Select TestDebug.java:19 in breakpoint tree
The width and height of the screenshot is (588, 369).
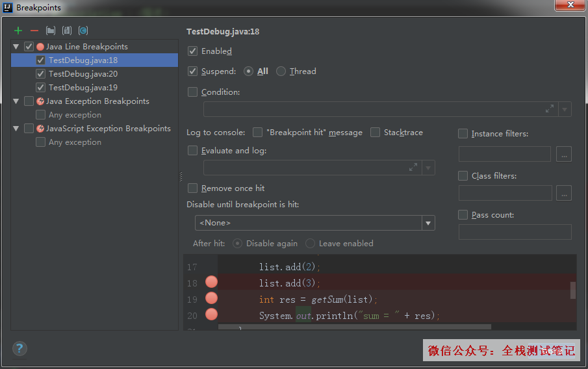click(94, 88)
